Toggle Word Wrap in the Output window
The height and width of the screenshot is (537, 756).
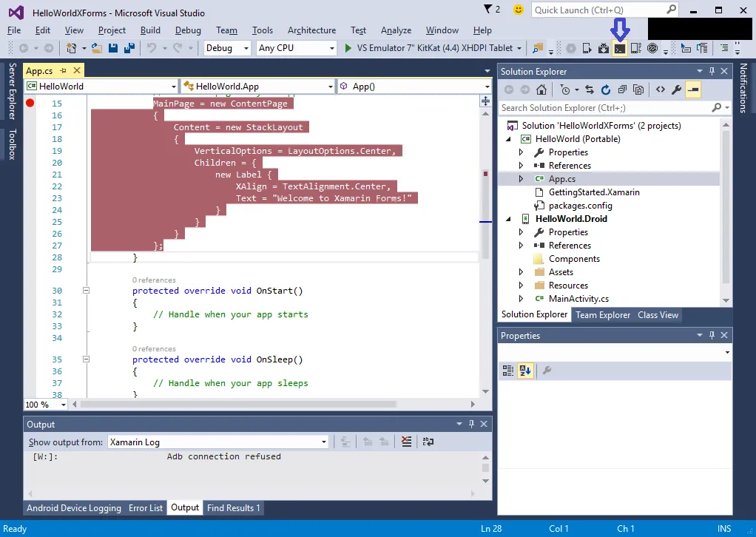tap(428, 442)
